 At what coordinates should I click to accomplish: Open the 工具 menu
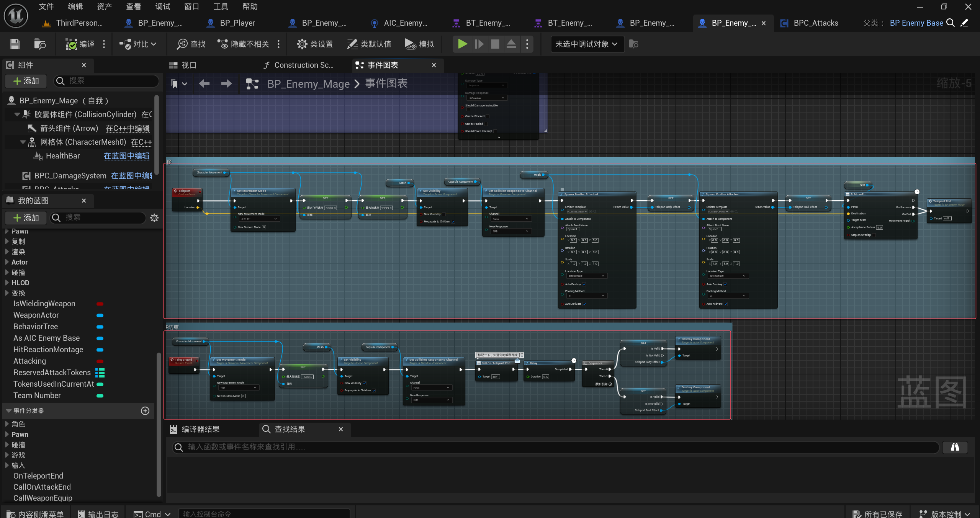[221, 7]
